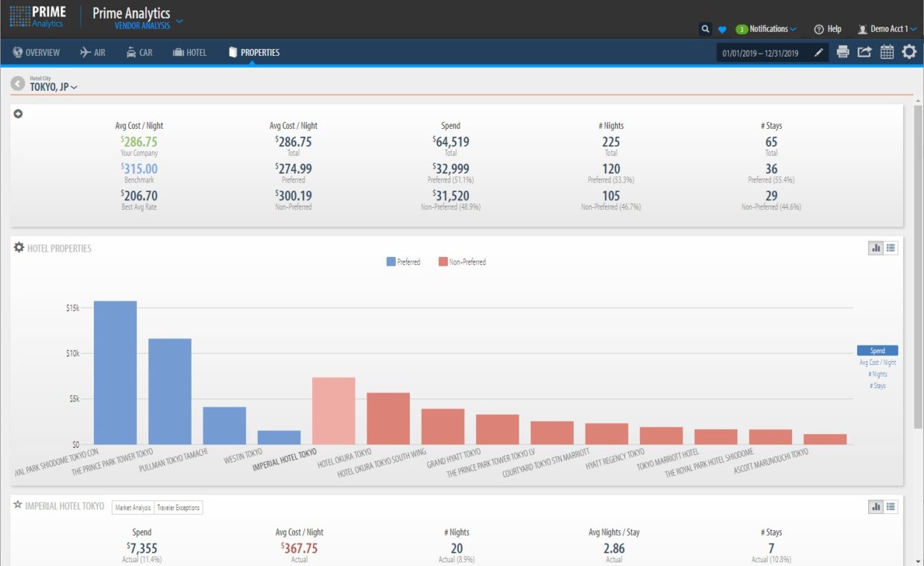Click the red Non-Preferred legend swatch

coord(443,261)
